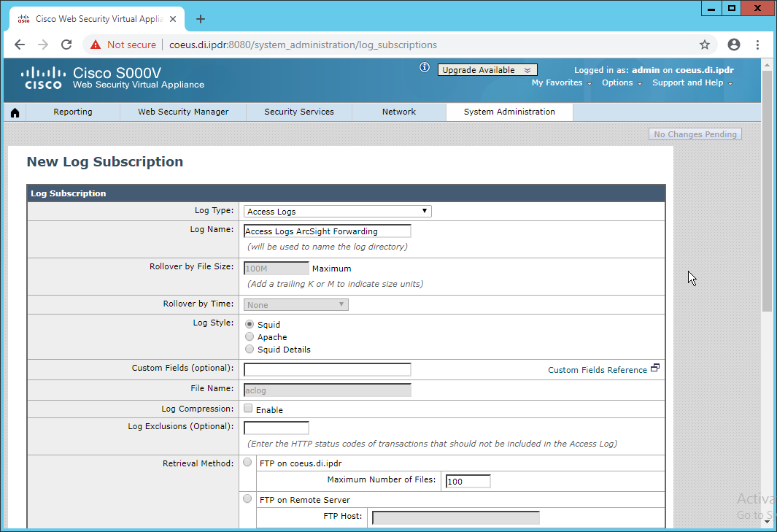
Task: Click the info icon beside Upgrade Available
Action: point(425,68)
